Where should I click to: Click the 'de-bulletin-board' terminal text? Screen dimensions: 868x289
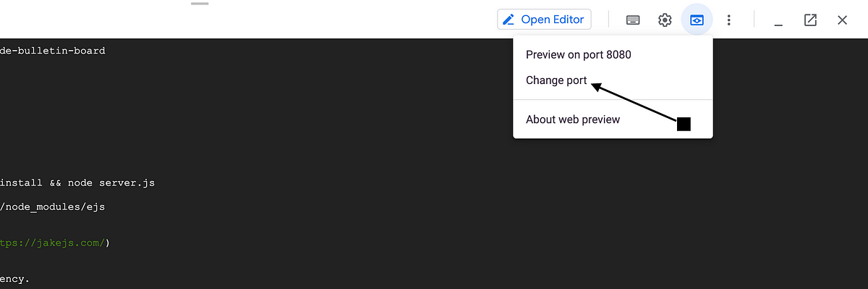pos(53,51)
